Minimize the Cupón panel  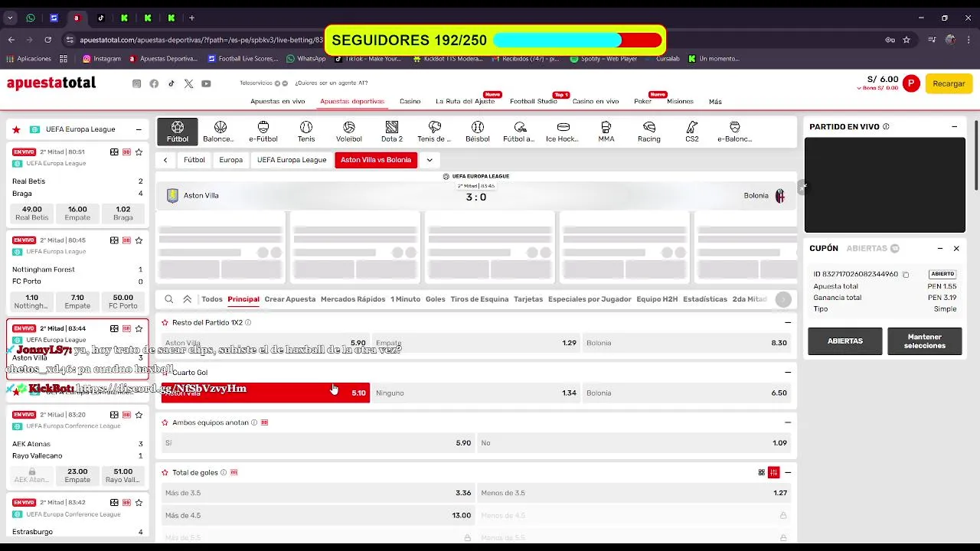(940, 249)
